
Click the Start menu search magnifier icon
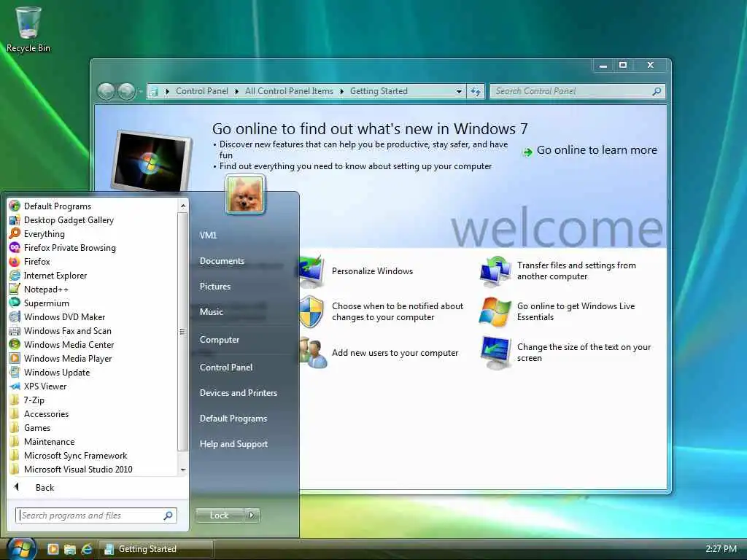169,516
